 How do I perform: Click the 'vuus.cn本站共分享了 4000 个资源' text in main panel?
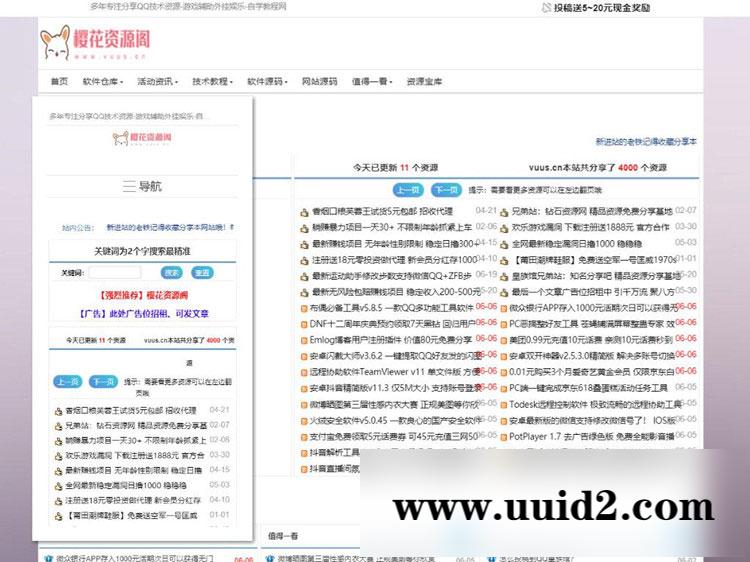(597, 168)
